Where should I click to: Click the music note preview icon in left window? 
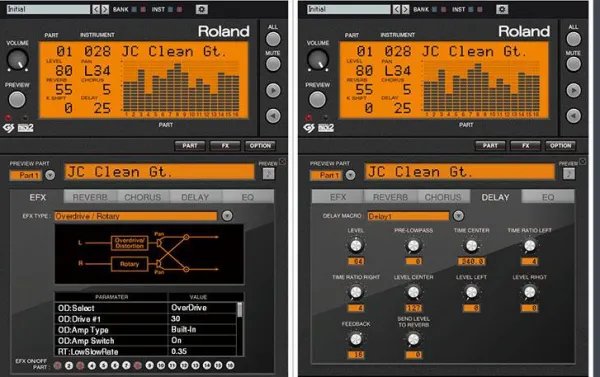[268, 174]
